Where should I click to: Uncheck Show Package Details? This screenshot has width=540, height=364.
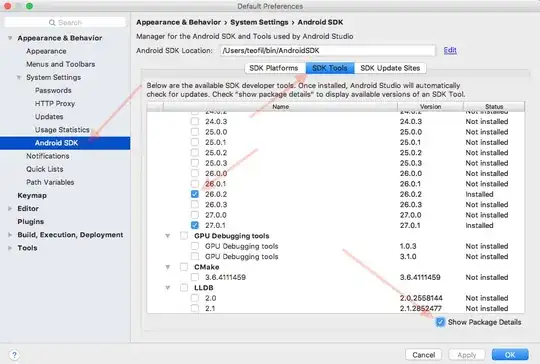click(440, 322)
